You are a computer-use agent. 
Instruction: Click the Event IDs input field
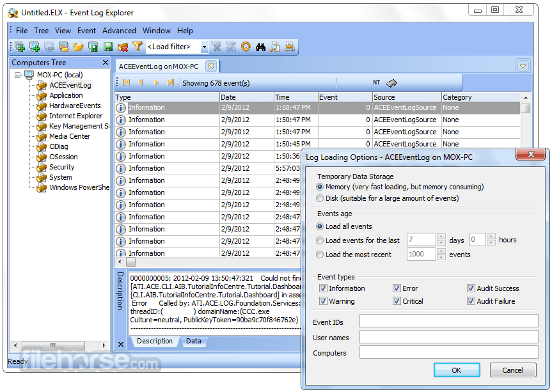click(x=448, y=320)
